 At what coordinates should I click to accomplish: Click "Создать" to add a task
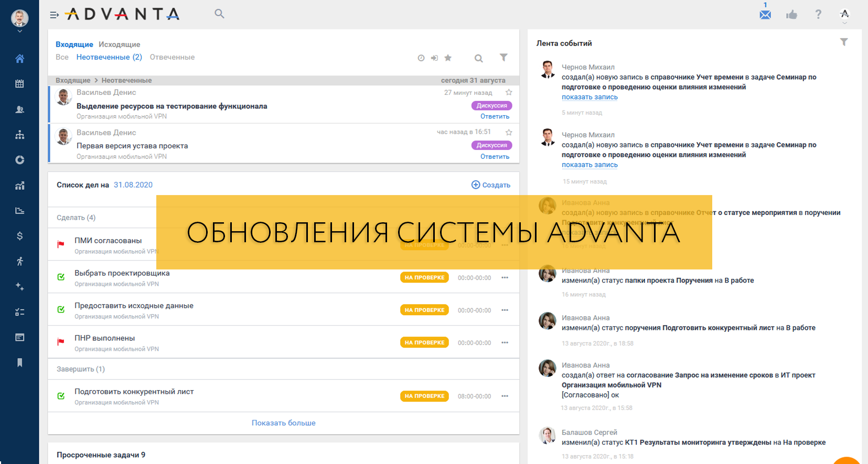pyautogui.click(x=491, y=185)
